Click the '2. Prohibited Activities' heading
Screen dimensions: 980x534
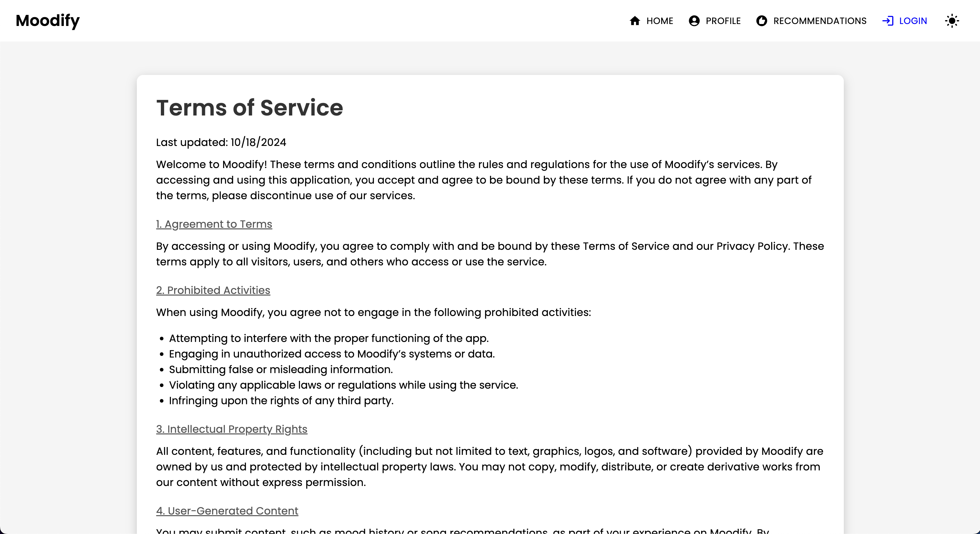click(x=213, y=290)
